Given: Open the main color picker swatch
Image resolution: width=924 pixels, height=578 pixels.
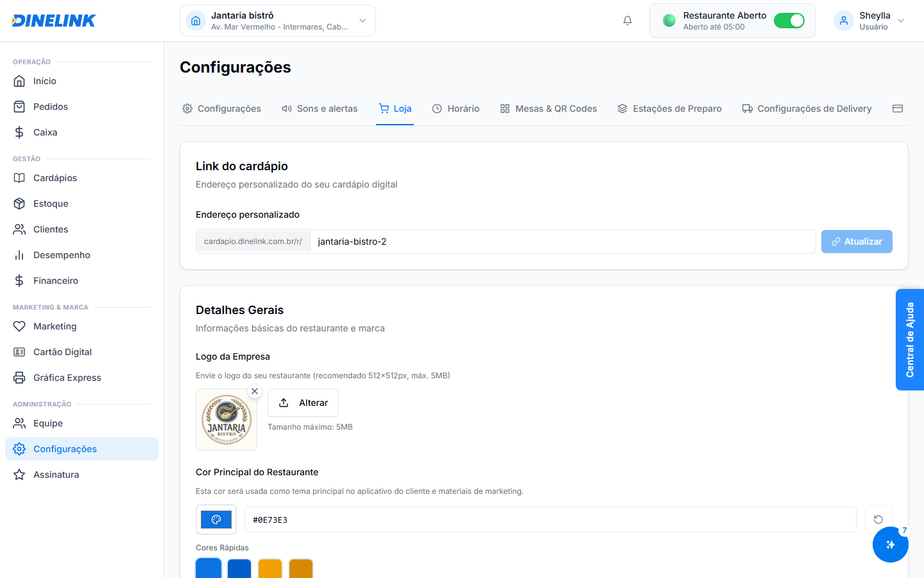Looking at the screenshot, I should pyautogui.click(x=216, y=520).
